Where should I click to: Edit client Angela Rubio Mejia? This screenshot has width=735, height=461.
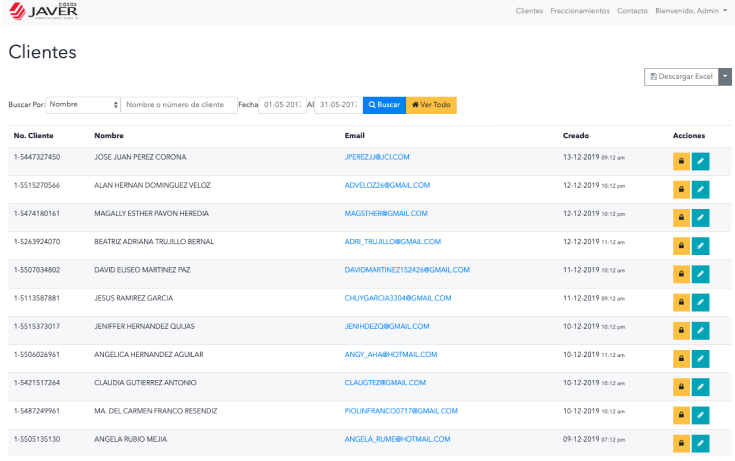tap(701, 443)
